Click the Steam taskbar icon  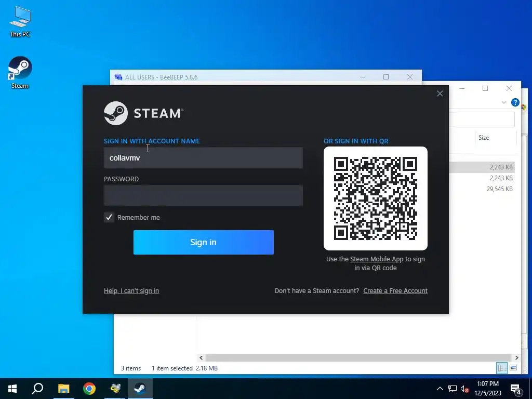[140, 389]
